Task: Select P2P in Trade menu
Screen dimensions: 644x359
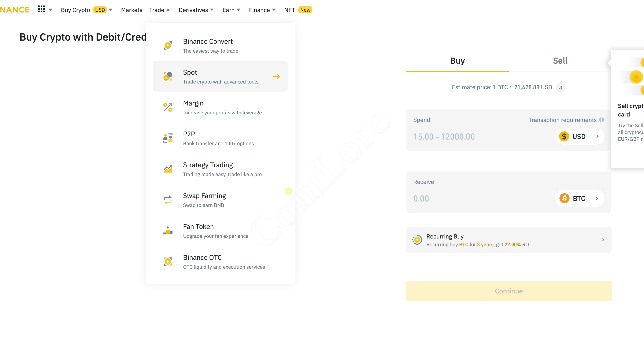Action: click(220, 138)
